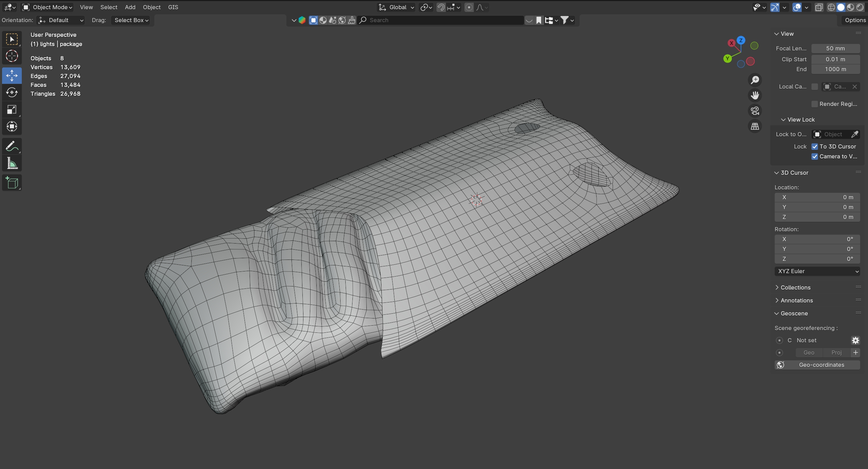Select the Rotate tool in toolbar

click(12, 93)
